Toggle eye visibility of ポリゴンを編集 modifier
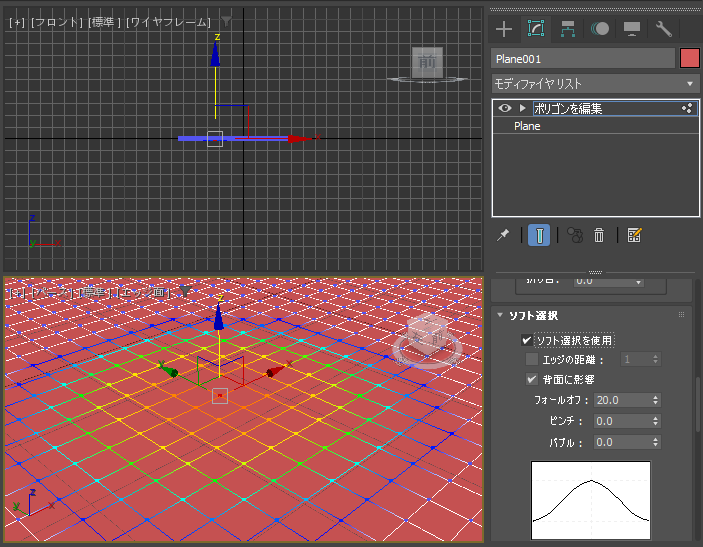703x547 pixels. [505, 108]
